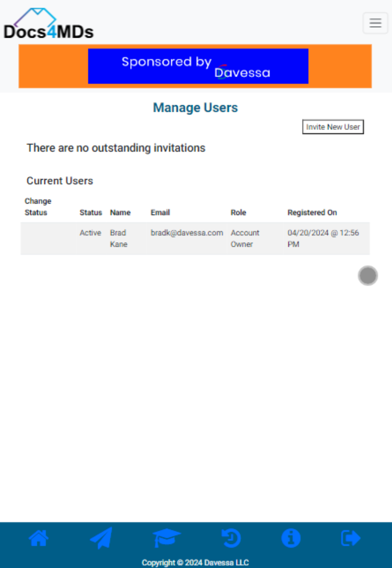Click the Copyright 2024 Davessa LLC footer text
The height and width of the screenshot is (568, 392).
tap(196, 562)
